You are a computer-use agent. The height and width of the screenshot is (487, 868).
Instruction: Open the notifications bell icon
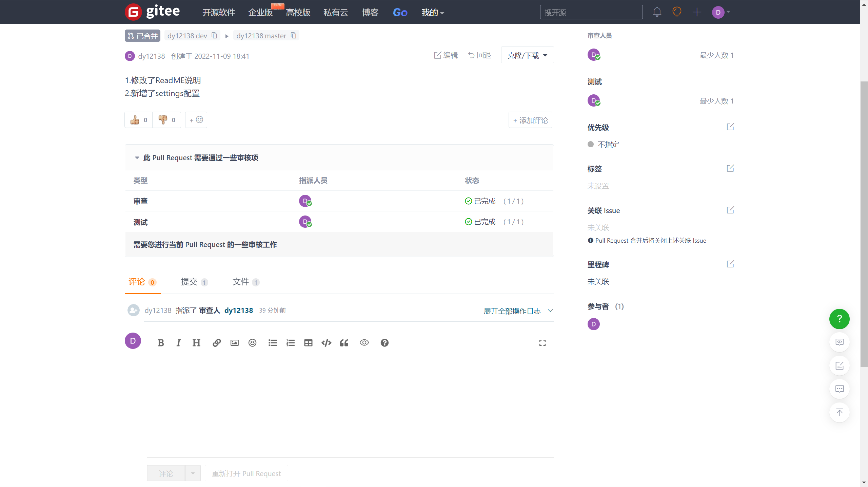coord(657,12)
